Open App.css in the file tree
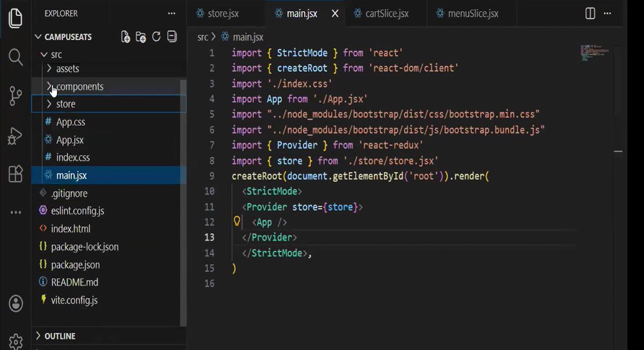Screen dimensions: 644x350 click(x=109, y=122)
